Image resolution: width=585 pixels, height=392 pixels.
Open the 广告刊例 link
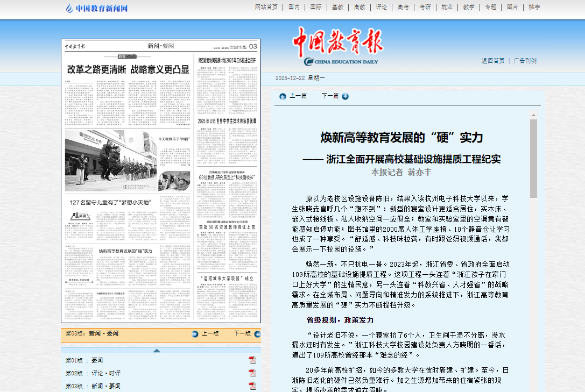tap(525, 61)
